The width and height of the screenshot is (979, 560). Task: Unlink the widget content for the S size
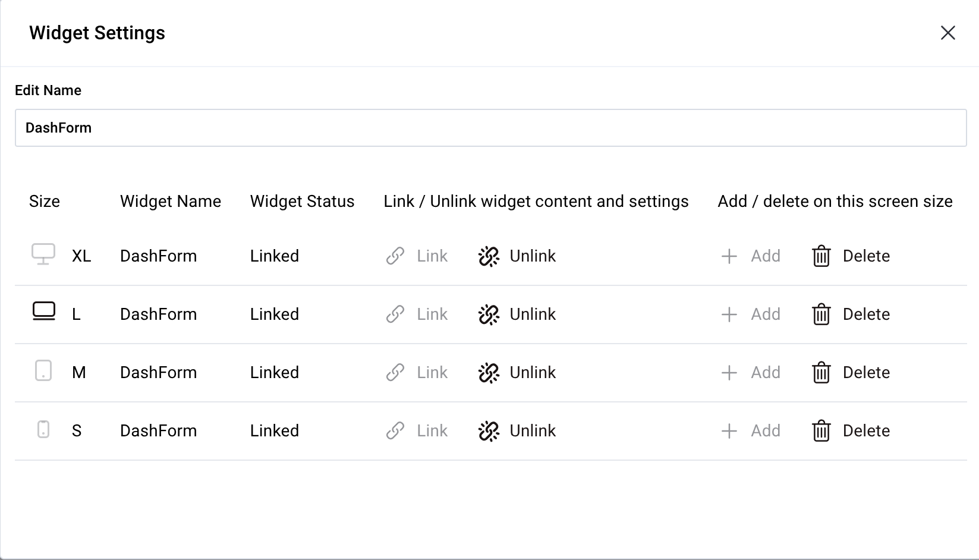533,430
